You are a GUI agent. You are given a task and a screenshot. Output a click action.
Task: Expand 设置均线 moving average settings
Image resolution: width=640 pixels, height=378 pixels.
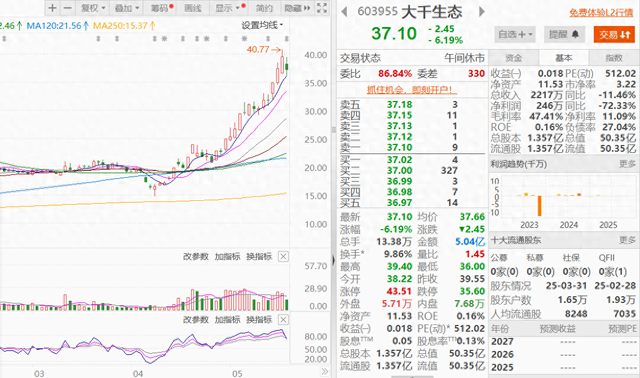tap(262, 25)
